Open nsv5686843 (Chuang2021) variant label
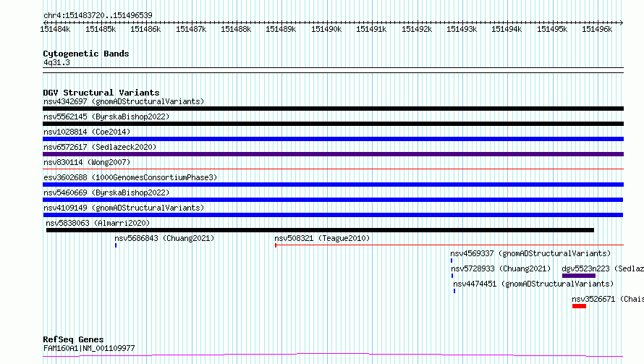 (164, 238)
